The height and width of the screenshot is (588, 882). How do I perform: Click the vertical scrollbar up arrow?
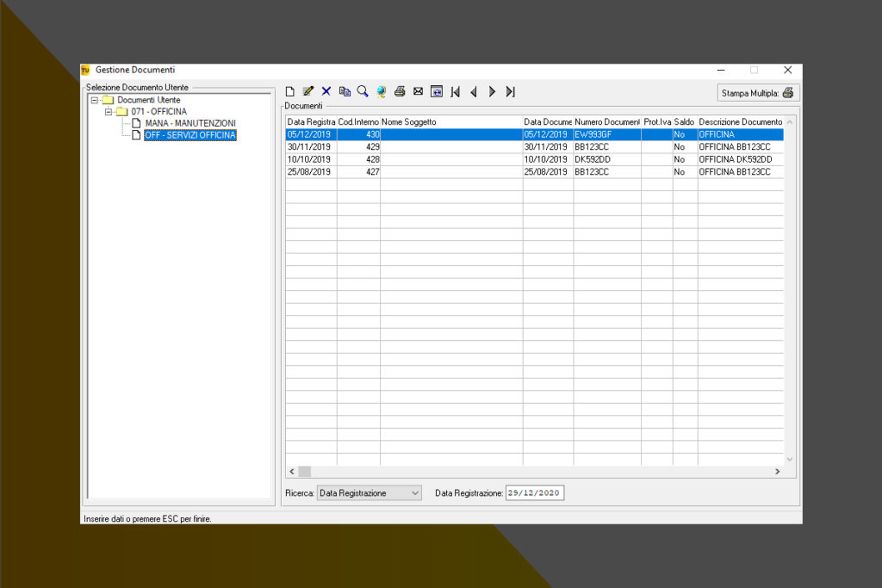(x=790, y=122)
